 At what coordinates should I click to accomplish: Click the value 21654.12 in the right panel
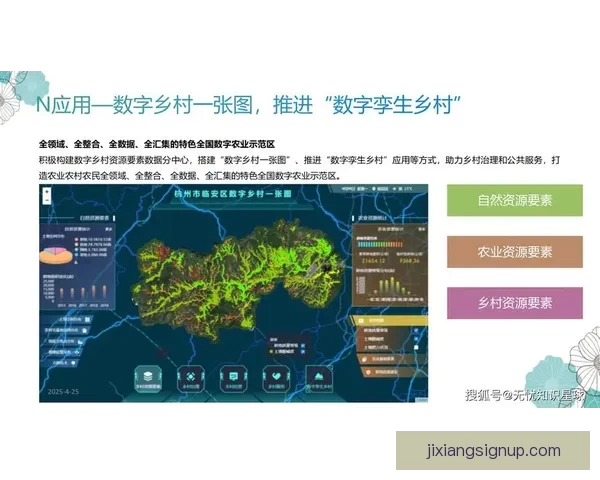pyautogui.click(x=373, y=261)
